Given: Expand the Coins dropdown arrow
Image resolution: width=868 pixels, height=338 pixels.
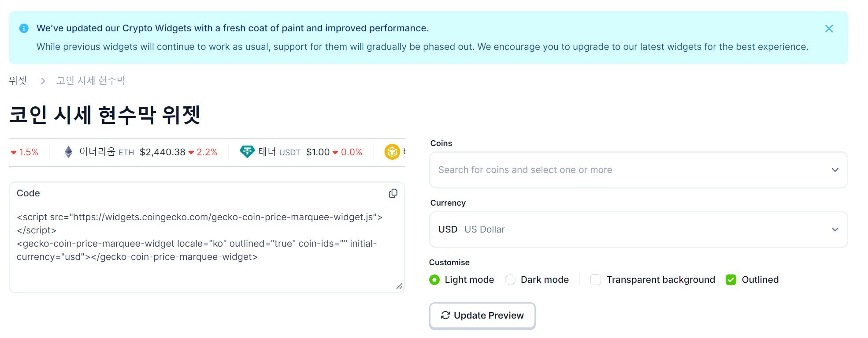Looking at the screenshot, I should [835, 170].
